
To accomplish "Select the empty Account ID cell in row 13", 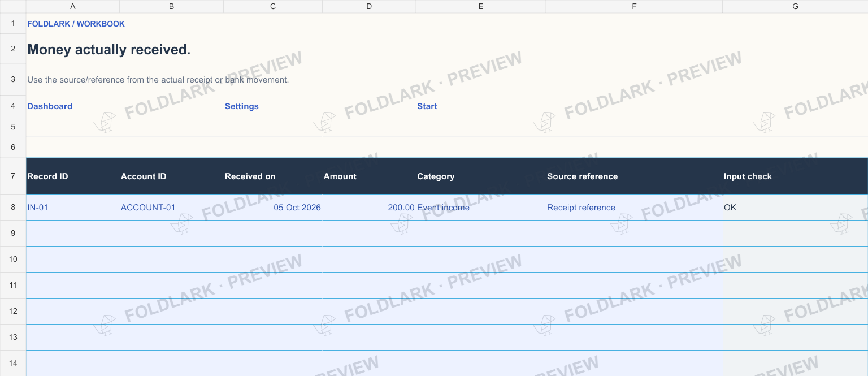I will click(x=172, y=338).
